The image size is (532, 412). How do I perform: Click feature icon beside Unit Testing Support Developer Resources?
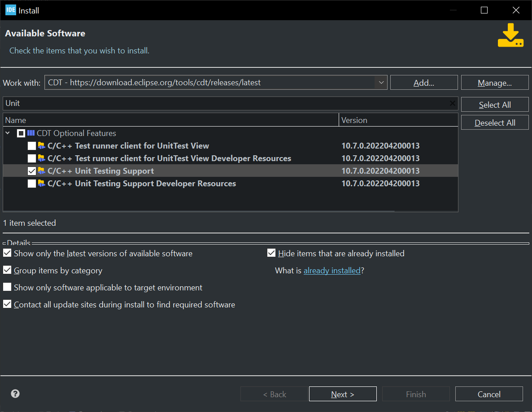(x=41, y=183)
